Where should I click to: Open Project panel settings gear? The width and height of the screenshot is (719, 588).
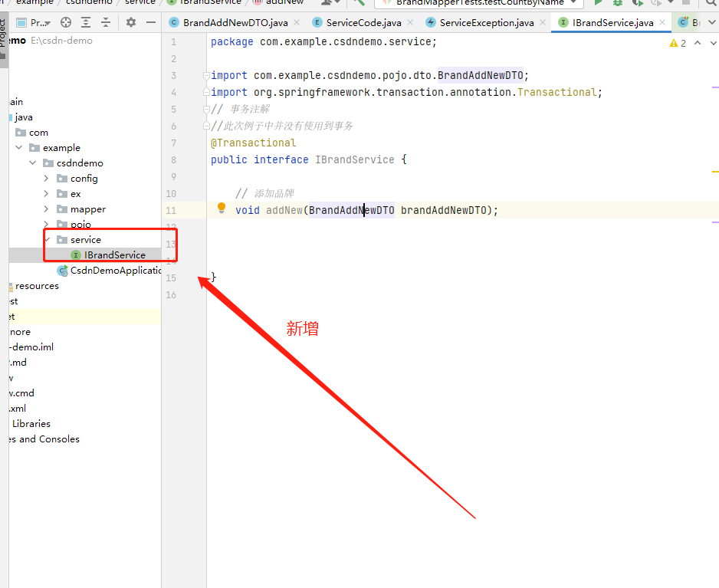point(131,22)
